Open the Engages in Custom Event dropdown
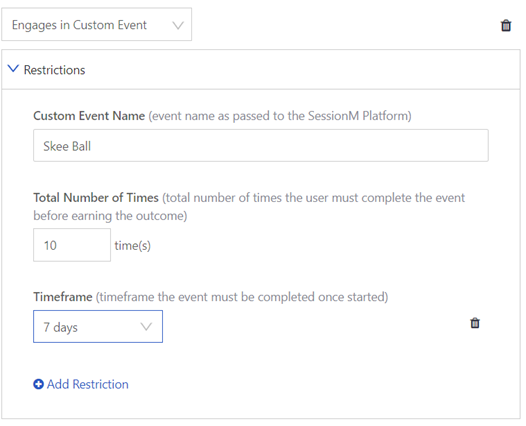Image resolution: width=526 pixels, height=426 pixels. click(97, 24)
